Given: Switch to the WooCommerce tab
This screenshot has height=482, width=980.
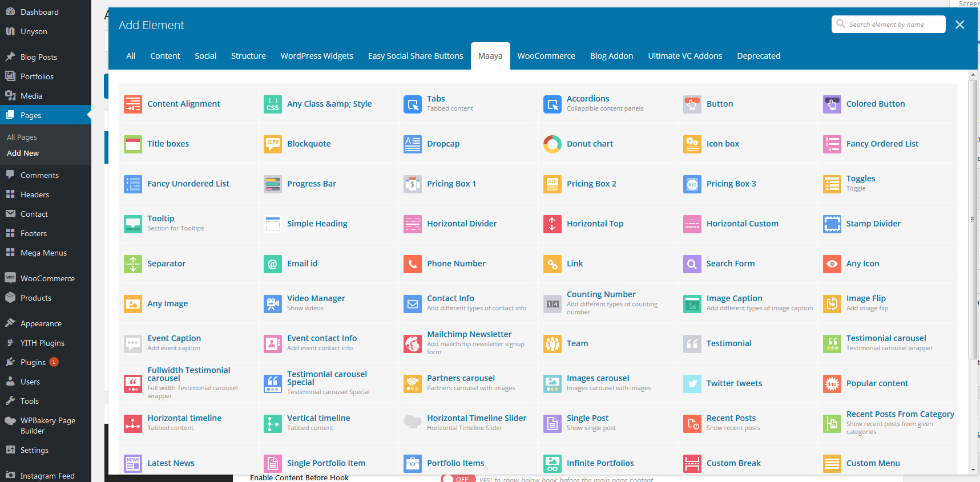Looking at the screenshot, I should (x=546, y=56).
